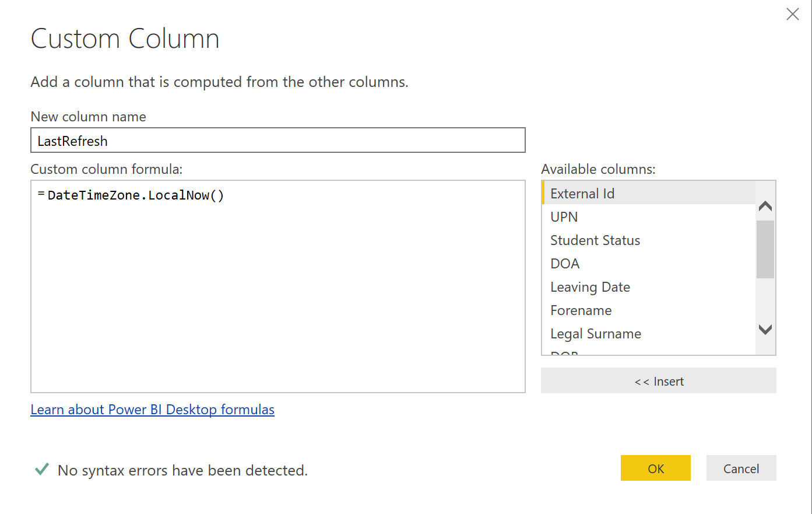The image size is (812, 514).
Task: Click the Available columns scrollbar thumb
Action: 765,249
